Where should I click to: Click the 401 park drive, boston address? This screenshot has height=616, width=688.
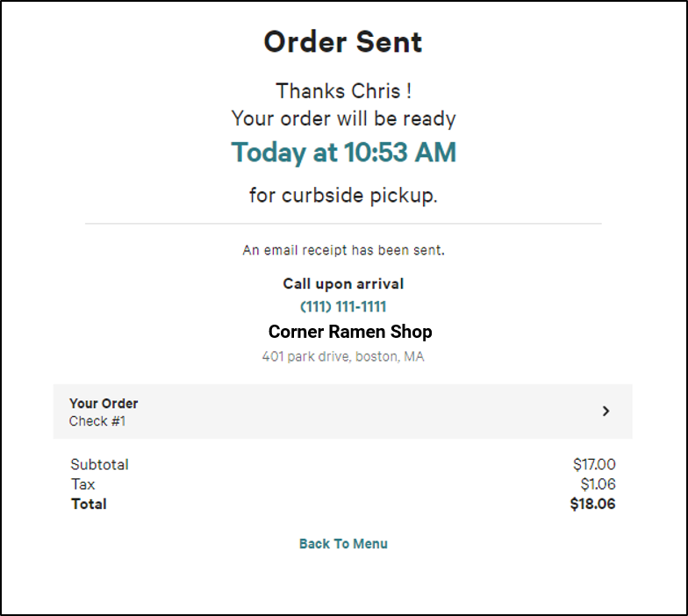point(343,356)
